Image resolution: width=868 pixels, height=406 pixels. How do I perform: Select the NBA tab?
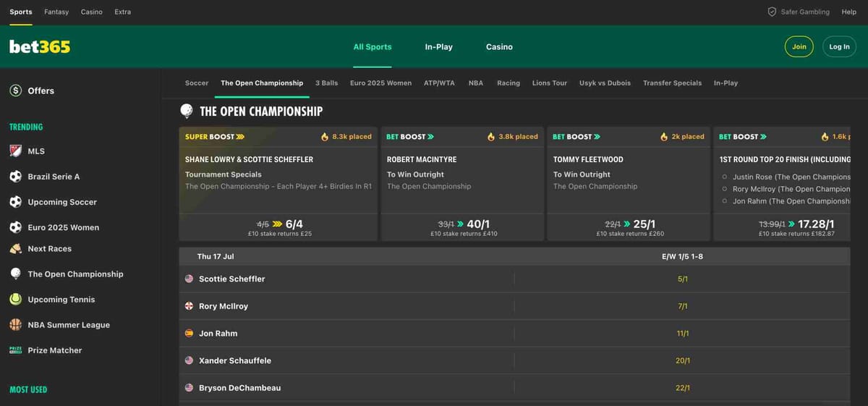(476, 83)
